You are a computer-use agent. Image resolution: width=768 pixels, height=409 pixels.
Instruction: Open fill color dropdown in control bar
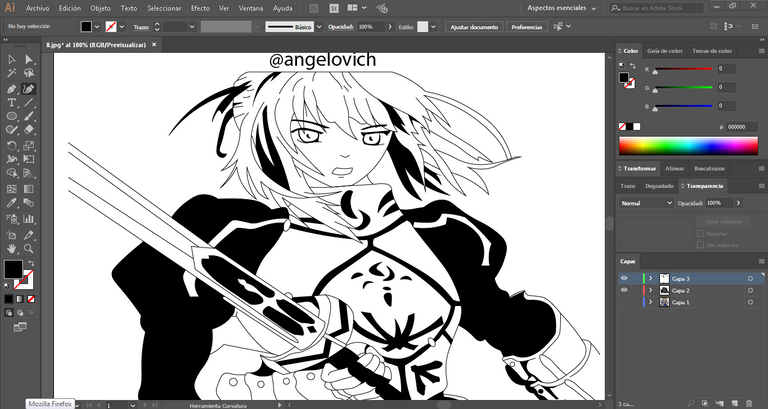coord(97,27)
